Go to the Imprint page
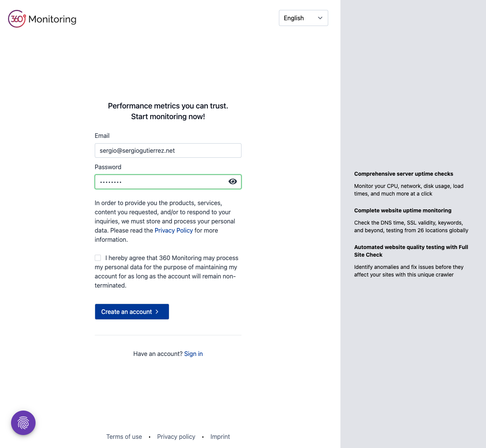486x448 pixels. click(x=220, y=437)
